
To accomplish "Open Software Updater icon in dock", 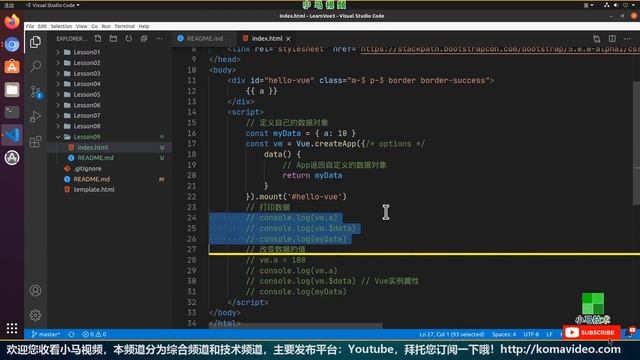I will click(12, 158).
